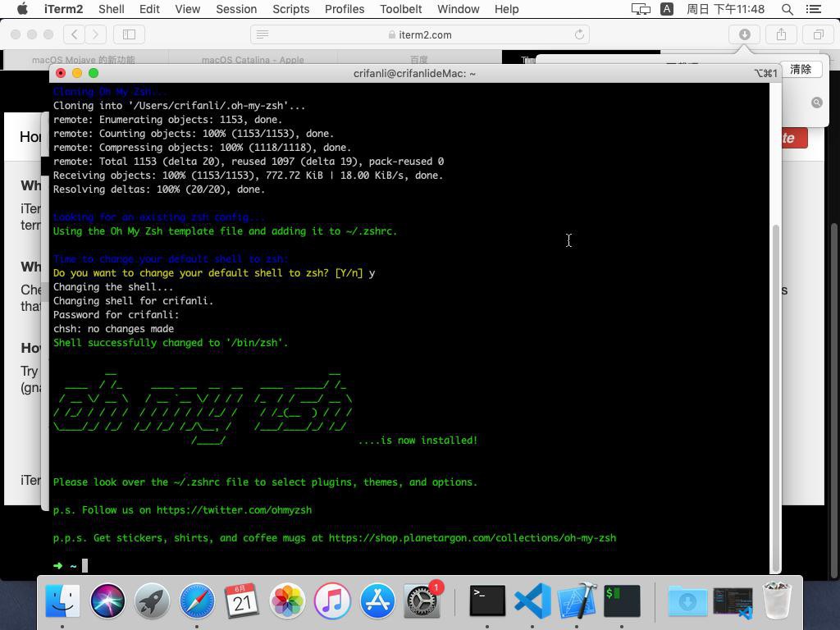The image size is (840, 630).
Task: Reveal downloaded item with magnifier icon
Action: click(x=817, y=103)
